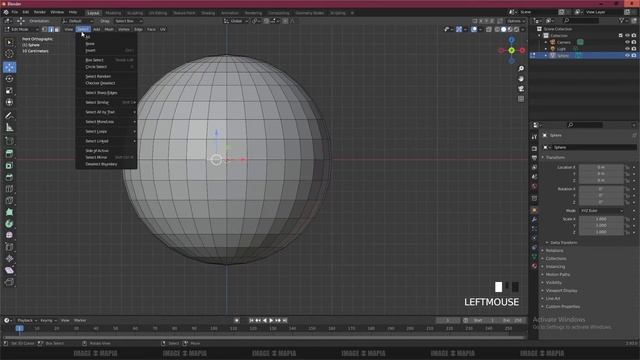Toggle the camera view icon

point(521,89)
